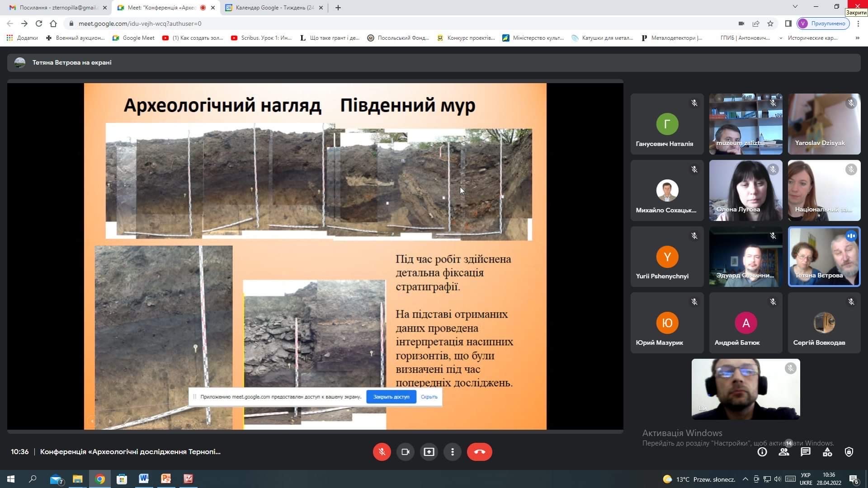The width and height of the screenshot is (868, 488).
Task: Click the present screen button
Action: click(x=429, y=452)
